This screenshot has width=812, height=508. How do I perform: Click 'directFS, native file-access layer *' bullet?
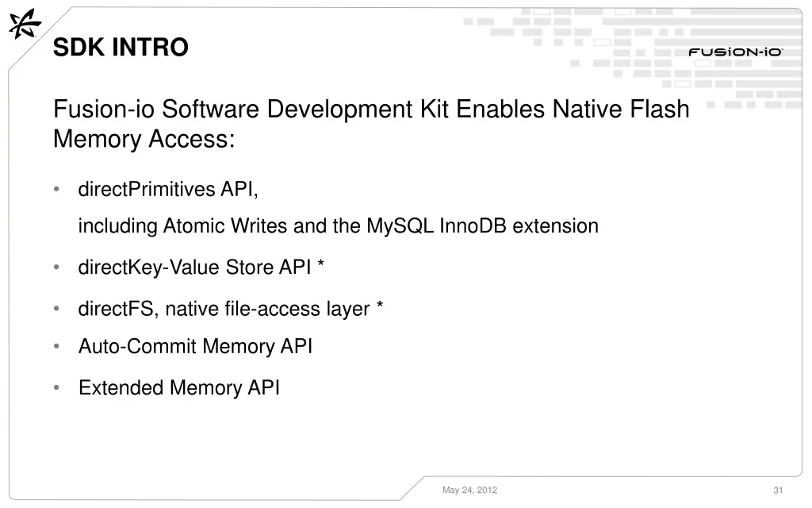(231, 309)
